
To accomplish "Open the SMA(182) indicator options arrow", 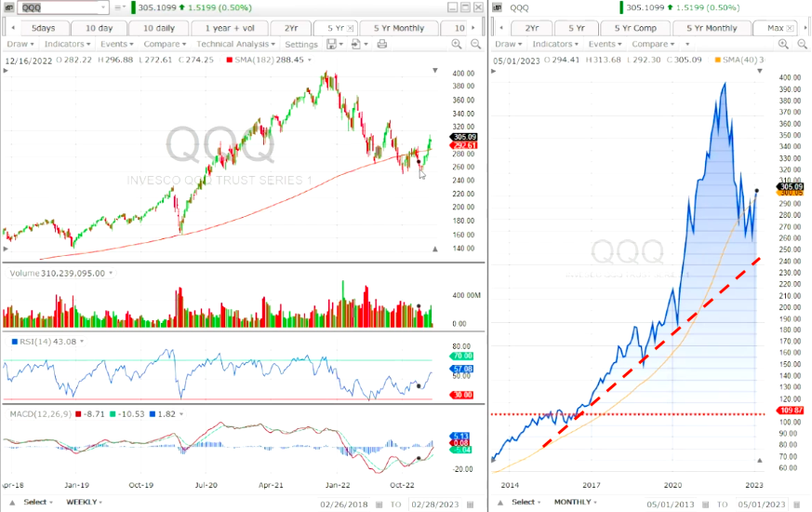I will [x=310, y=61].
